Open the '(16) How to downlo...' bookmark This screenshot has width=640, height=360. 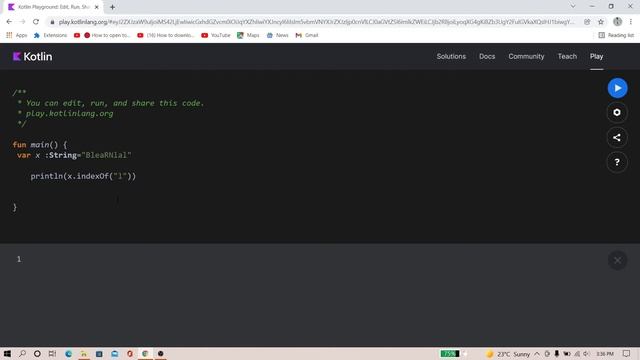point(166,36)
